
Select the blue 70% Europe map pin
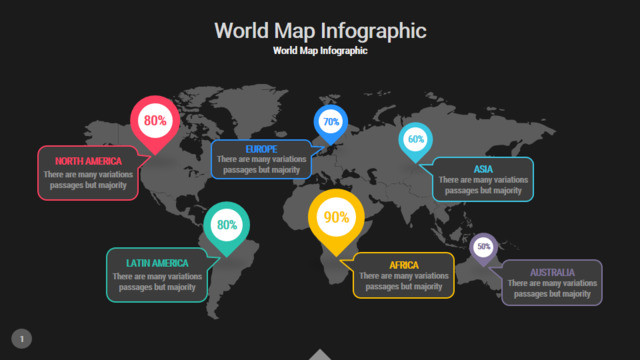(x=331, y=123)
